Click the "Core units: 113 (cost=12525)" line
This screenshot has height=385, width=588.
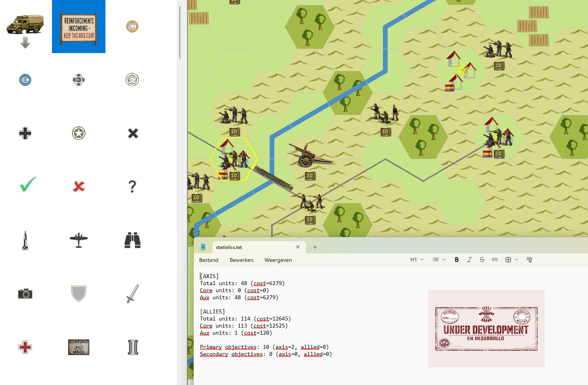[244, 326]
